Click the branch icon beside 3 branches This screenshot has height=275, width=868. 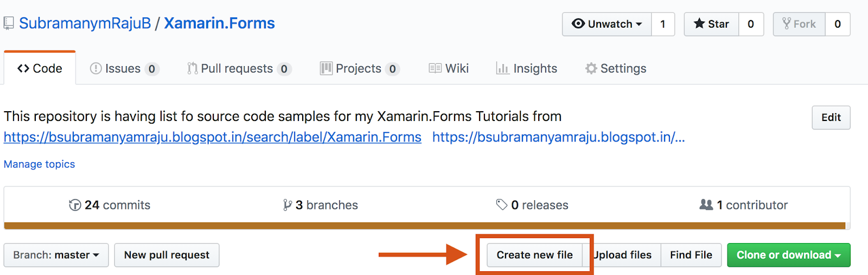(x=288, y=205)
